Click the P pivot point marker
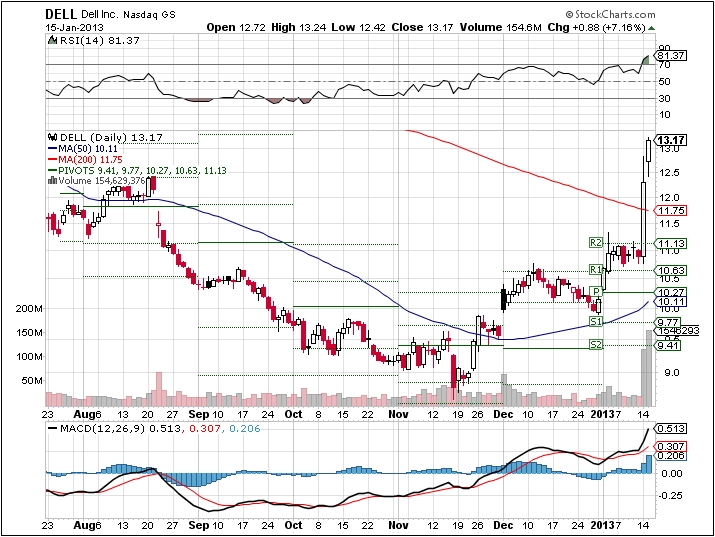The height and width of the screenshot is (537, 715). point(596,291)
